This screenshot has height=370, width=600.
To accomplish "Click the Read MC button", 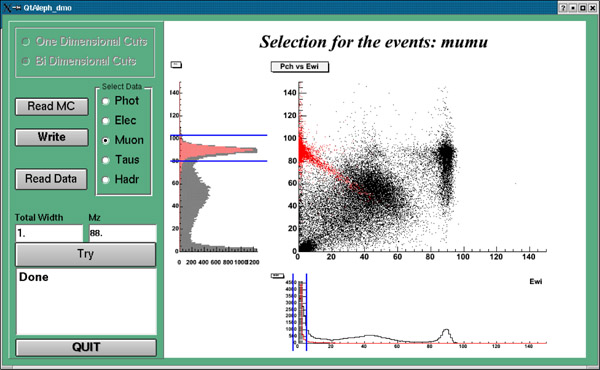I will (52, 106).
